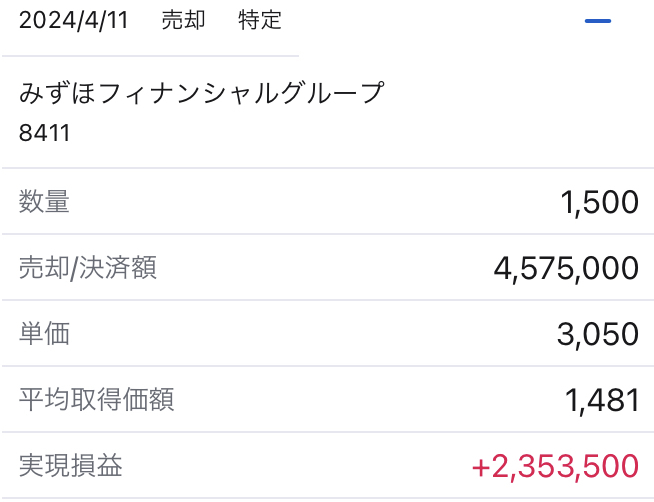Select the 実現損益 row label
The width and height of the screenshot is (654, 502).
tap(70, 465)
